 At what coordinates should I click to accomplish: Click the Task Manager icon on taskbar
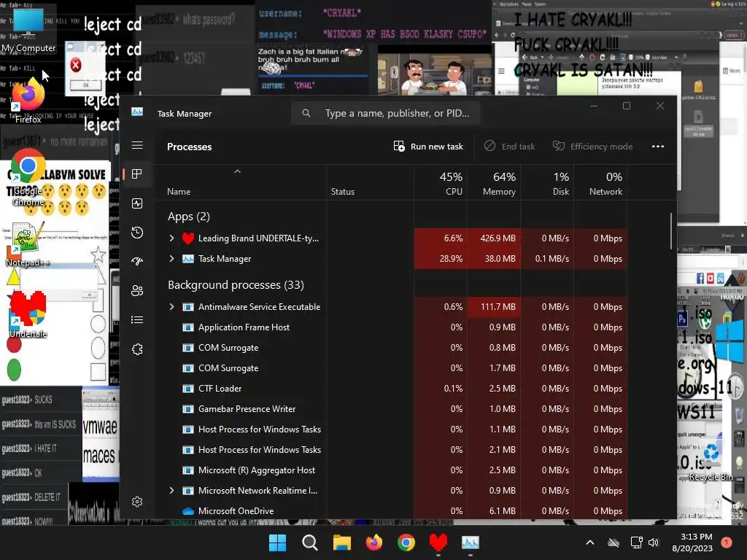point(471,542)
